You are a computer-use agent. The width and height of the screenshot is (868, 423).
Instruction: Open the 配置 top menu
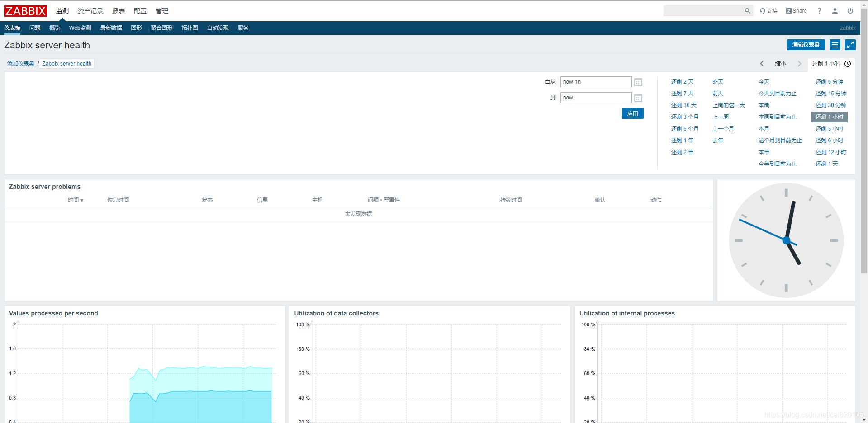tap(140, 11)
